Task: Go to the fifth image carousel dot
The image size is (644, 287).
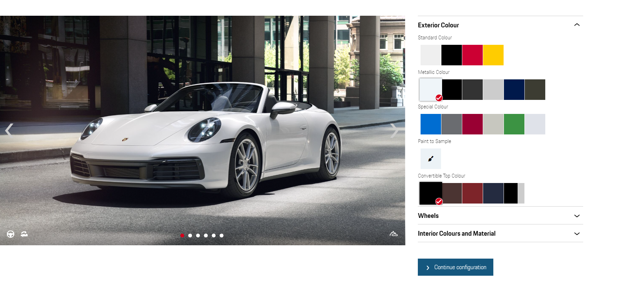Action: point(214,235)
